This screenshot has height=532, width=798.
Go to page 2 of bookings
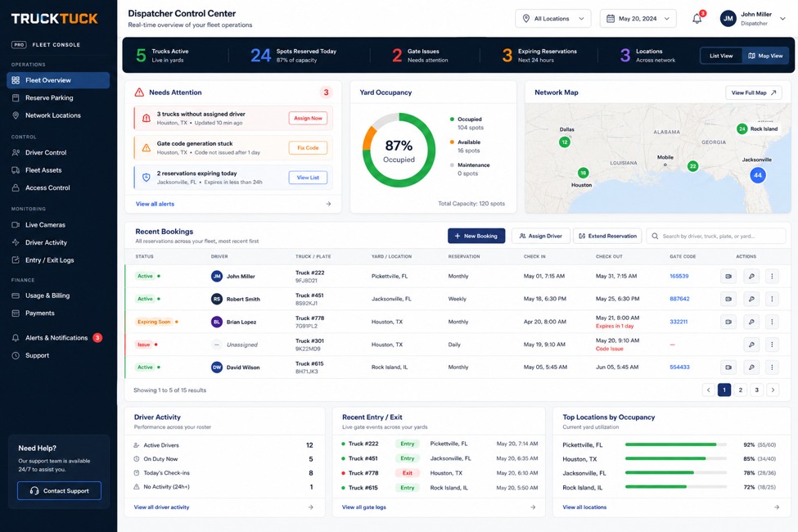pyautogui.click(x=741, y=390)
